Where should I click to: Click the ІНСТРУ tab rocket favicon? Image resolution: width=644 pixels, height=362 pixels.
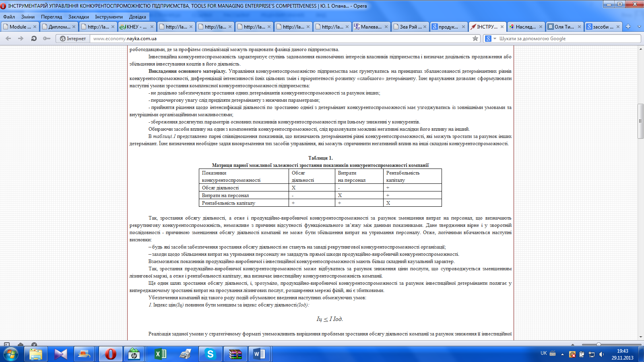click(x=473, y=27)
